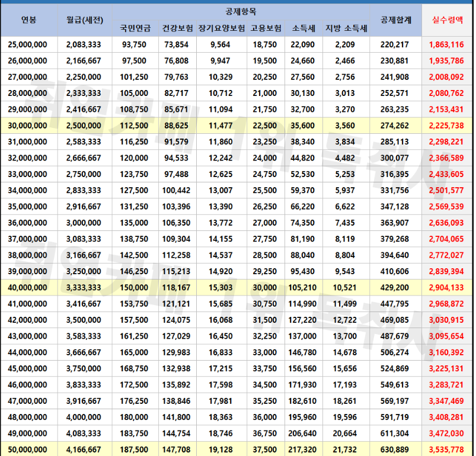Select long-term care value 15,685
Viewport: 476px width, 456px height.
[221, 304]
